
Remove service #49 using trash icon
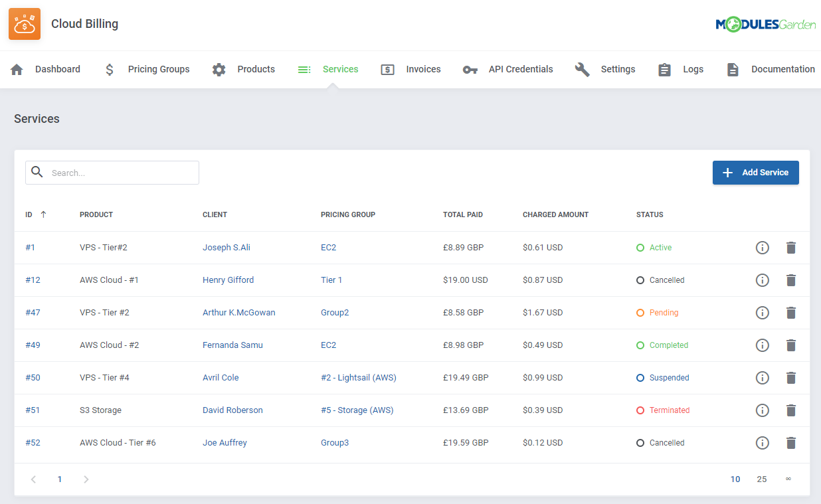790,345
